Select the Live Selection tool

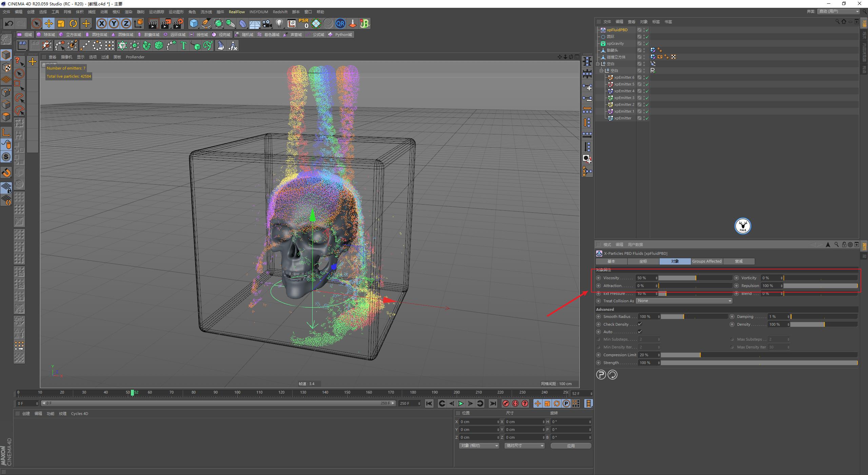pos(36,23)
